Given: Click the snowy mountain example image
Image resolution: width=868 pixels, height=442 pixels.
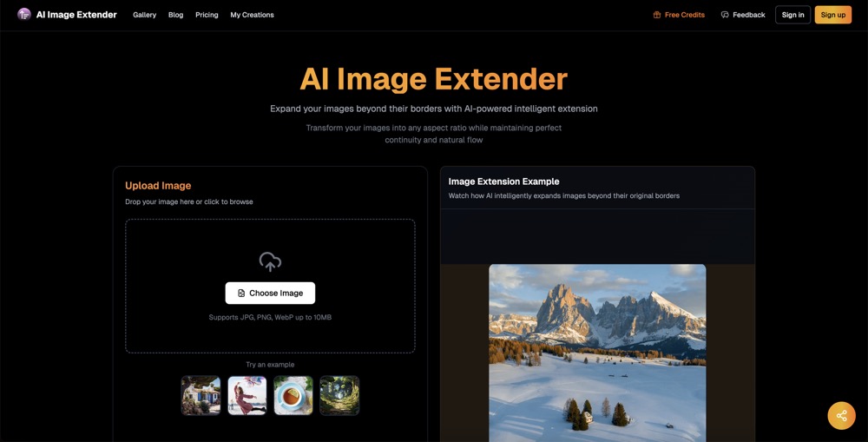Looking at the screenshot, I should 597,352.
